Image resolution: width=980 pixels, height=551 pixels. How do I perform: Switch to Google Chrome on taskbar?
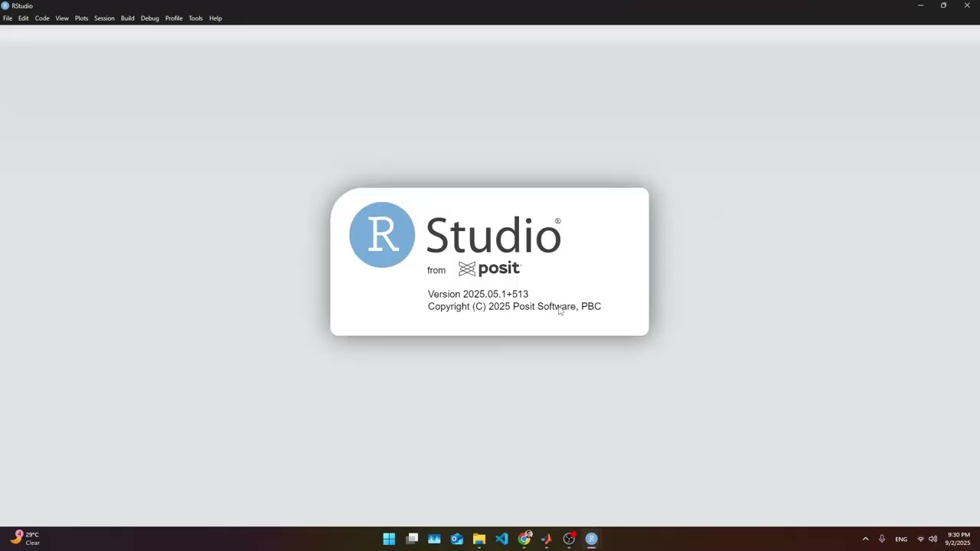click(x=524, y=539)
